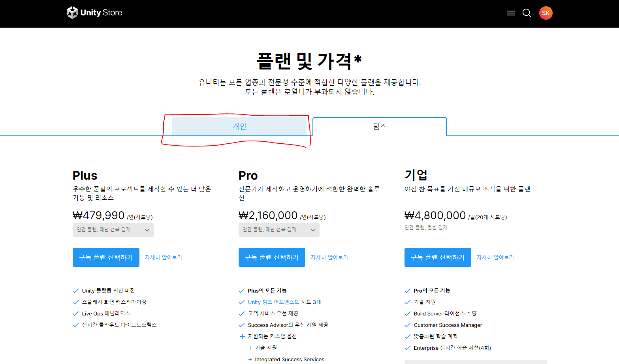Click 구독 플랜 선택하기 under 기업
Screen dimensions: 619x364
(x=438, y=257)
